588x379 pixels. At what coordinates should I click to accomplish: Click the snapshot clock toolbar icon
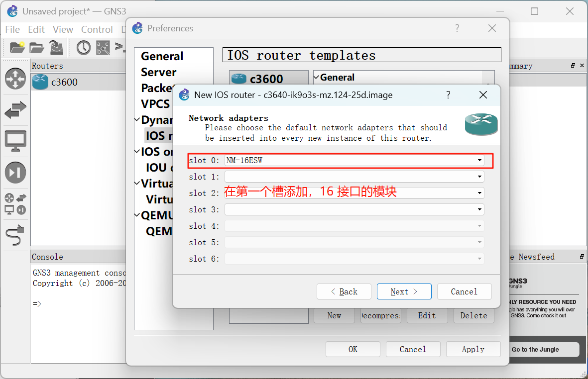[x=84, y=48]
